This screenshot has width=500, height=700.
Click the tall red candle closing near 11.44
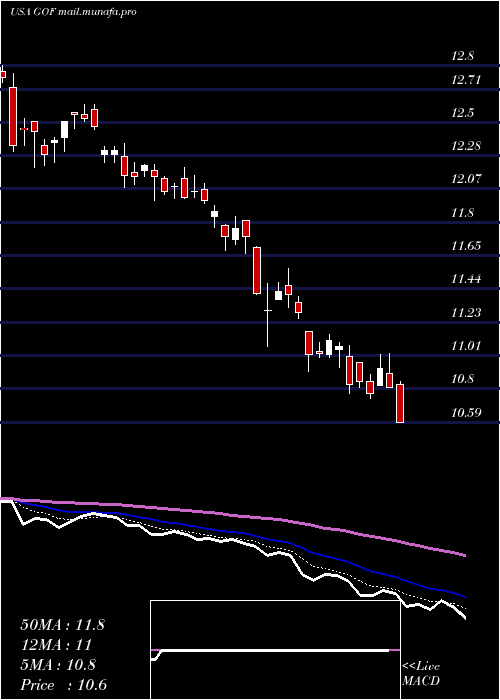[257, 271]
